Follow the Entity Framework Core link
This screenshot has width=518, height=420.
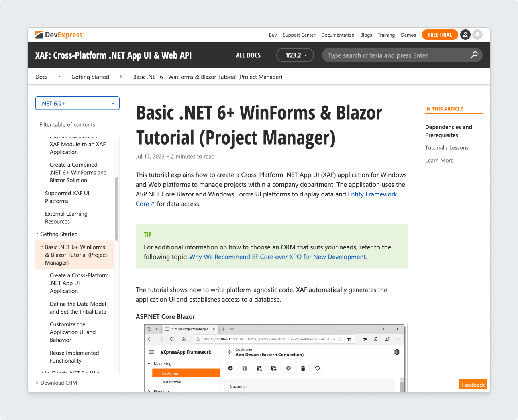372,194
